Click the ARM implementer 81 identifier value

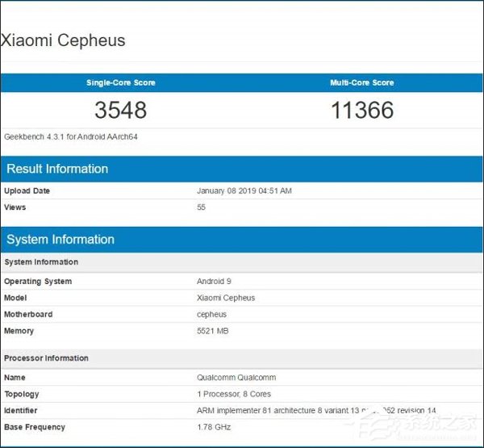pyautogui.click(x=316, y=411)
